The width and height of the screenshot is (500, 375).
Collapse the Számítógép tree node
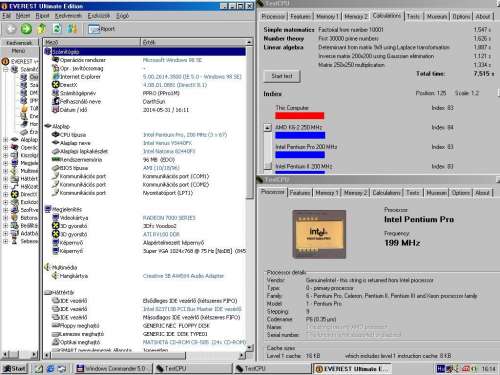coord(5,69)
